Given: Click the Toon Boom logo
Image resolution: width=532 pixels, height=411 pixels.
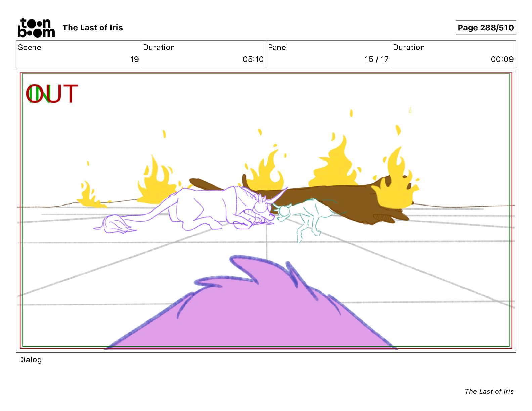Looking at the screenshot, I should (36, 28).
